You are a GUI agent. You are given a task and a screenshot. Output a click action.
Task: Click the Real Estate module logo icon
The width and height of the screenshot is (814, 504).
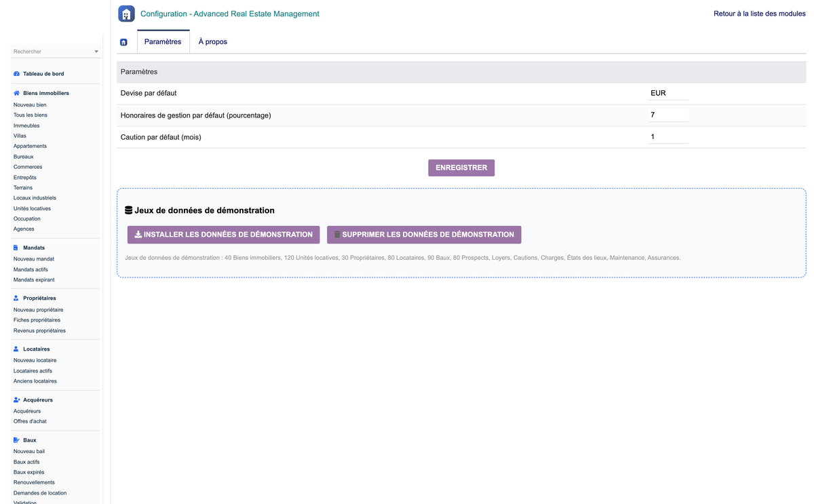click(x=126, y=14)
